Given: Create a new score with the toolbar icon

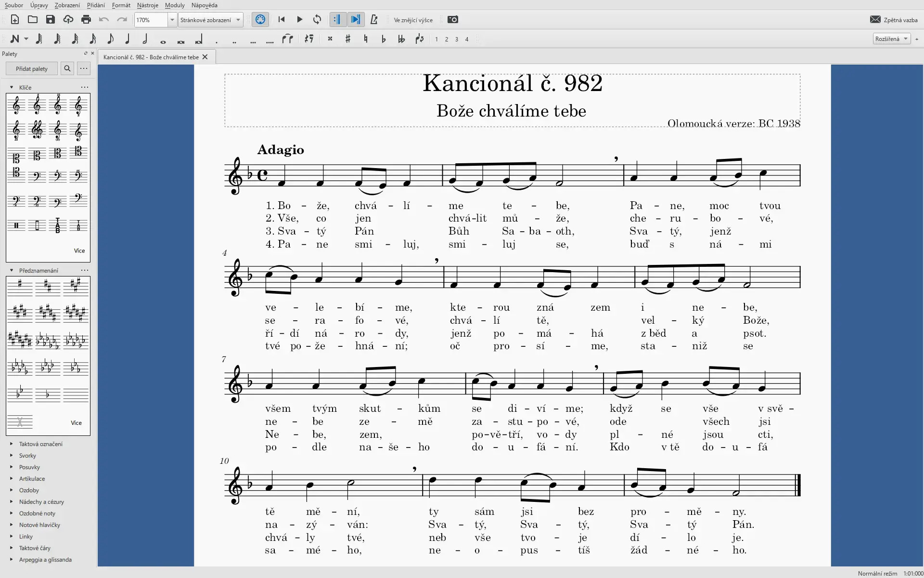Looking at the screenshot, I should [x=15, y=20].
